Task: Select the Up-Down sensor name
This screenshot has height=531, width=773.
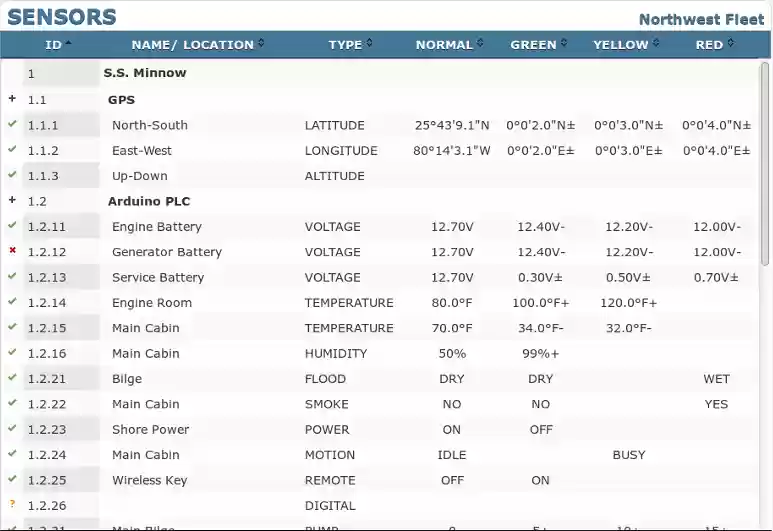Action: [x=140, y=176]
